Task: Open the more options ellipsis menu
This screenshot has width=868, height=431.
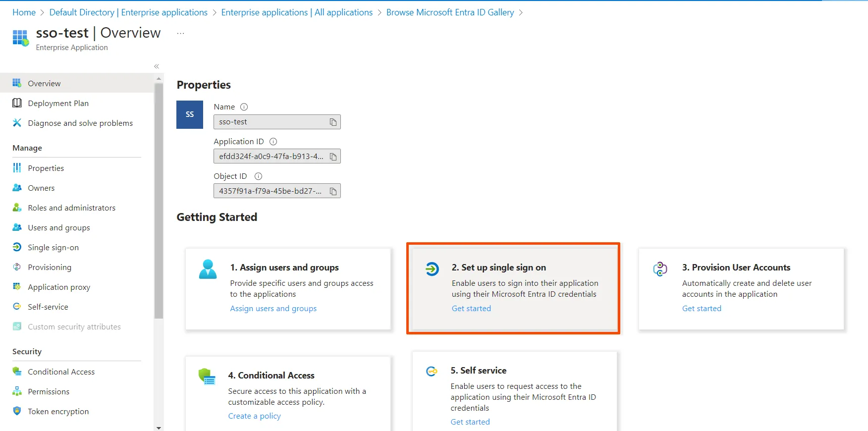Action: pyautogui.click(x=180, y=33)
